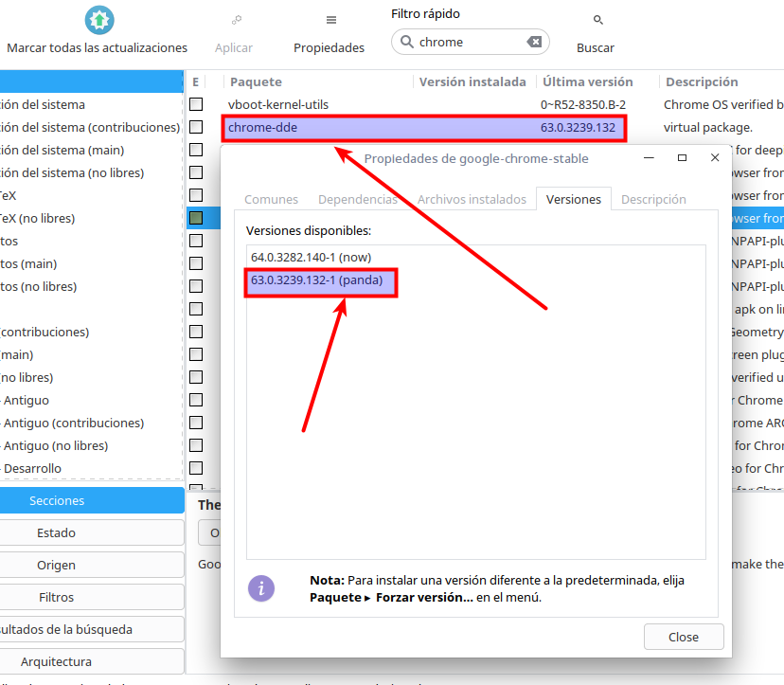Minimize the properties dialog window

[x=649, y=158]
